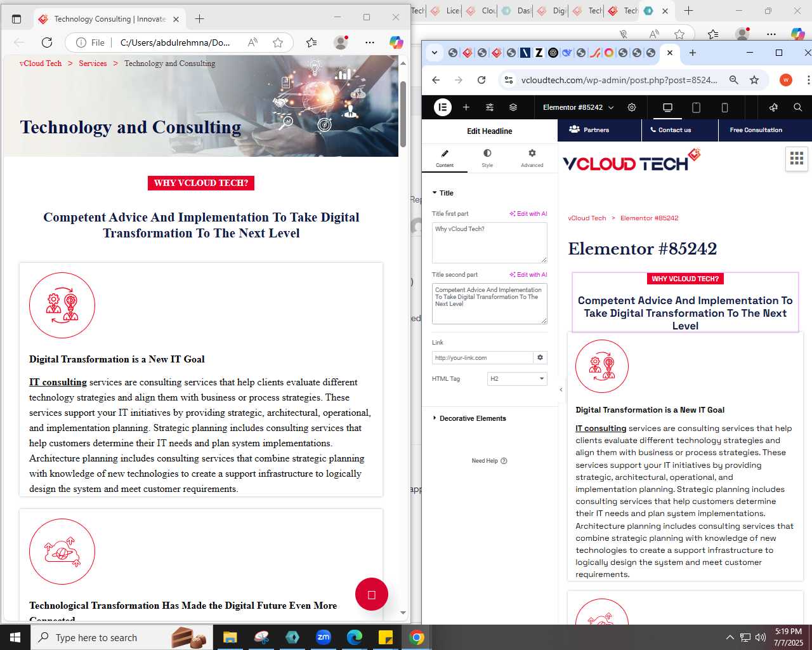Screen dimensions: 812x650
Task: Open the HTML Tag H2 dropdown
Action: tap(517, 378)
